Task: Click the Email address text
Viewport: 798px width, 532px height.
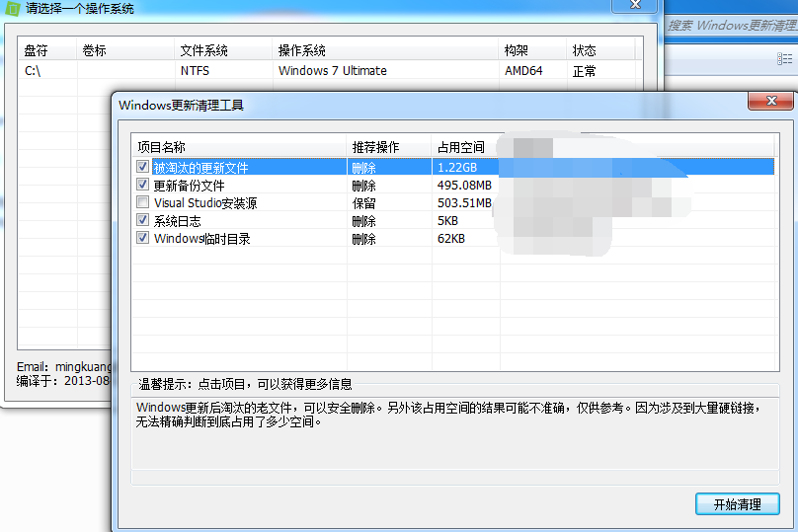Action: (63, 367)
